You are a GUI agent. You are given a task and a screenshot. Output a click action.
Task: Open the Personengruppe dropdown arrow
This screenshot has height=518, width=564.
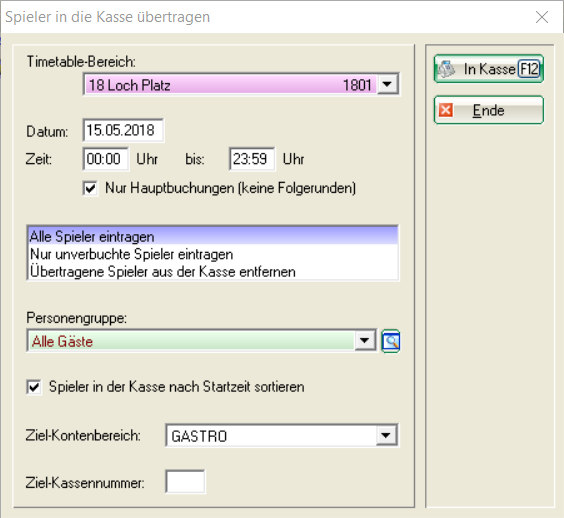tap(365, 340)
